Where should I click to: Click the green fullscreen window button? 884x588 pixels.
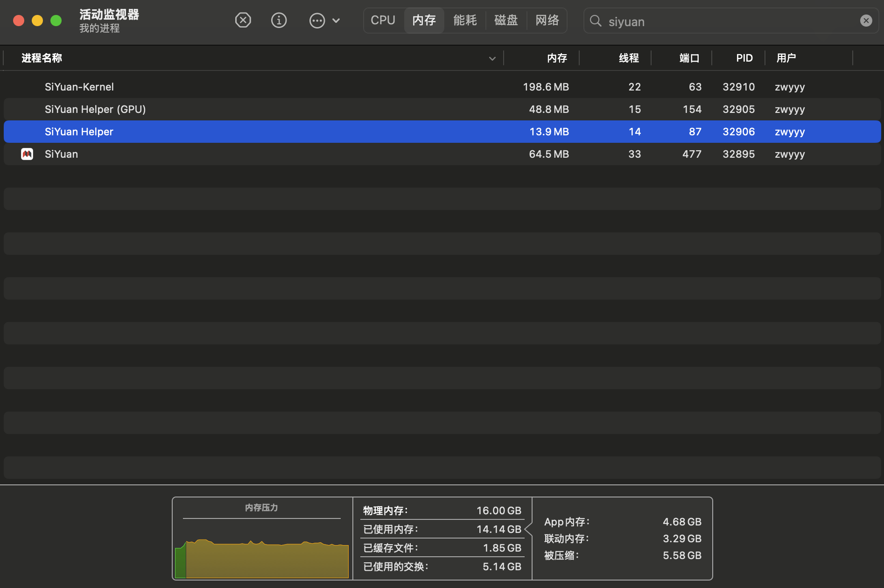coord(56,21)
